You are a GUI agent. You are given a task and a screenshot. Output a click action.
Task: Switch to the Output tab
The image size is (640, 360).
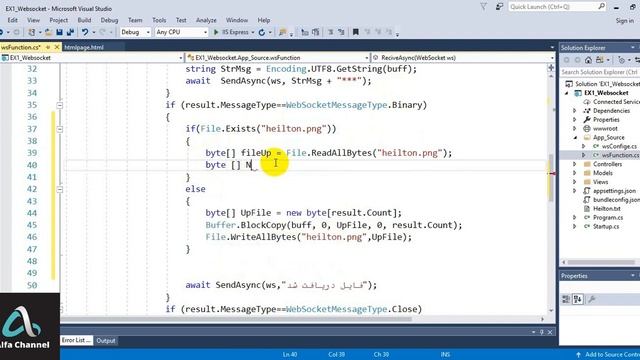106,340
